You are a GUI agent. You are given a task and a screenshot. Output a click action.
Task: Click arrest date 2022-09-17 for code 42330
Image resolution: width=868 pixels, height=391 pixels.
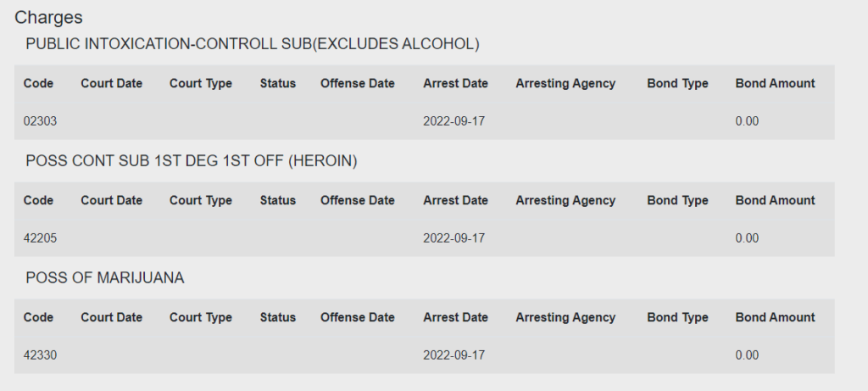pos(454,355)
